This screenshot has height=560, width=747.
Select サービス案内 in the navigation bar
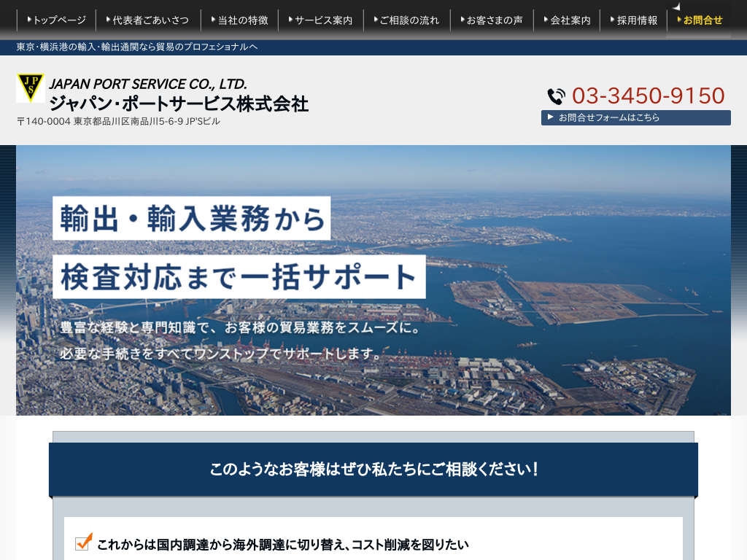pyautogui.click(x=320, y=20)
